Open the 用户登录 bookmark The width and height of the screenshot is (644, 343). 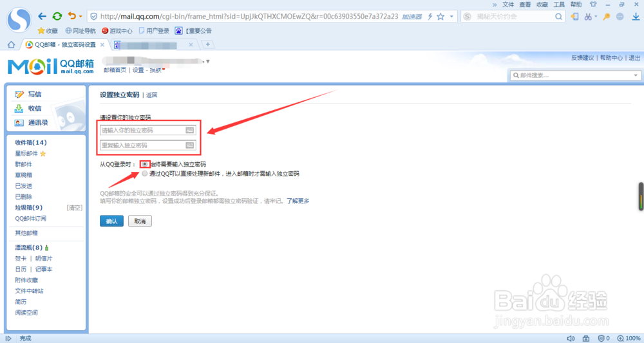tap(154, 31)
